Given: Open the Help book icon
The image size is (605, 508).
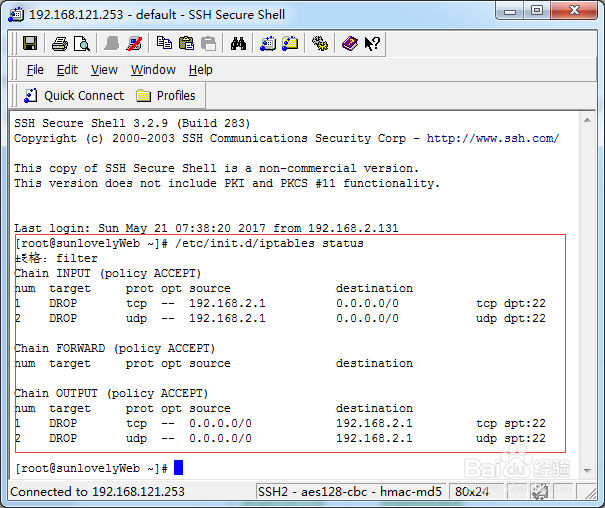Looking at the screenshot, I should 350,43.
